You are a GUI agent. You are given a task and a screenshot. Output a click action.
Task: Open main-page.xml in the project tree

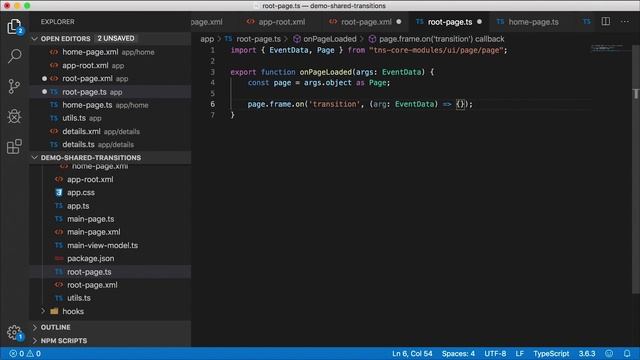click(x=110, y=232)
